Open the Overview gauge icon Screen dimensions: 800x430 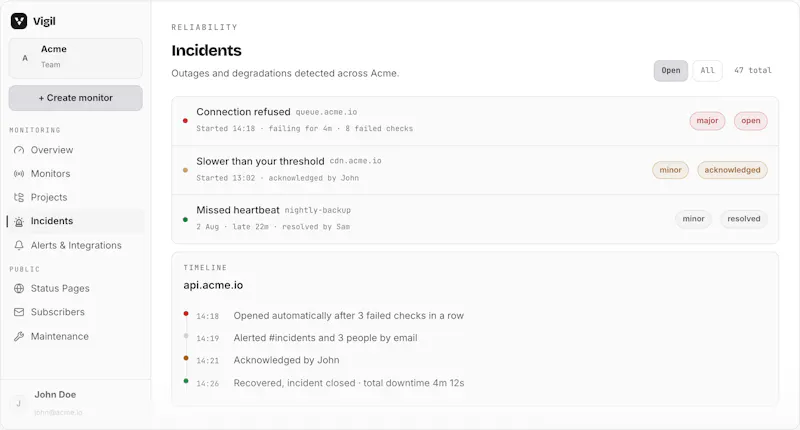point(19,150)
